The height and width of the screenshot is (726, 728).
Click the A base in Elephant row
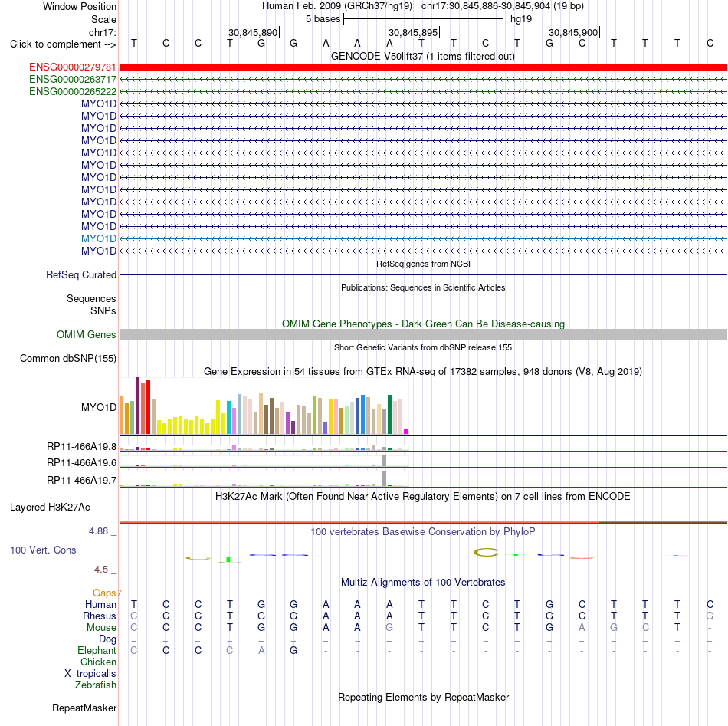coord(261,651)
